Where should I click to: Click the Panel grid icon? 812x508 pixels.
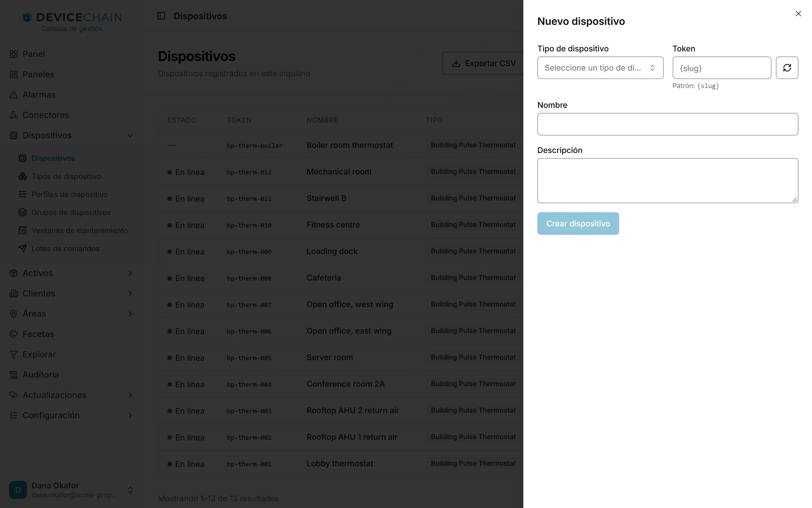[14, 54]
